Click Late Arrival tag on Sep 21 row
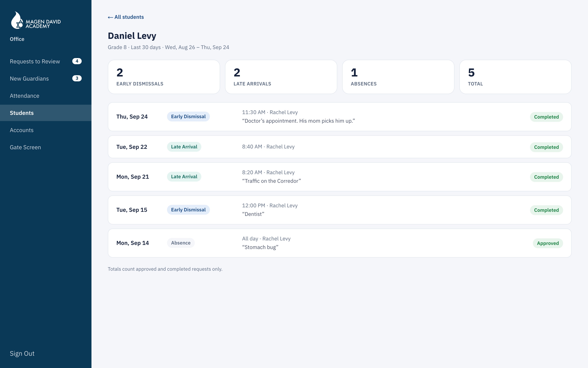This screenshot has width=588, height=368. click(x=184, y=177)
